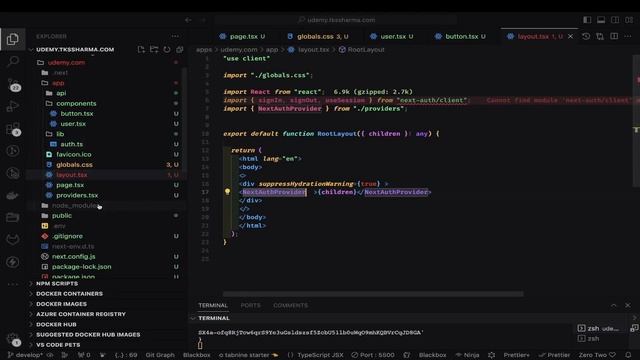
Task: Expand the DOCKER HUB section
Action: (56, 324)
